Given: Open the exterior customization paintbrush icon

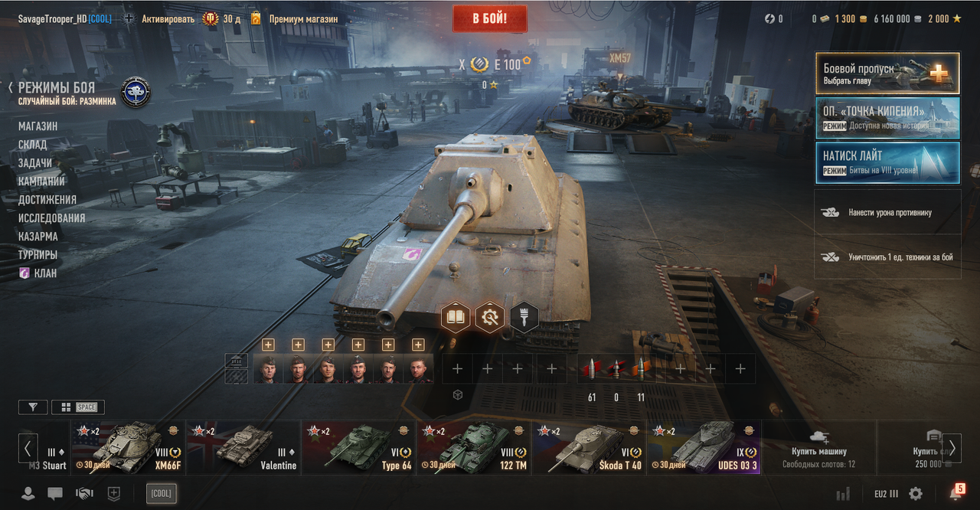Looking at the screenshot, I should tap(524, 316).
